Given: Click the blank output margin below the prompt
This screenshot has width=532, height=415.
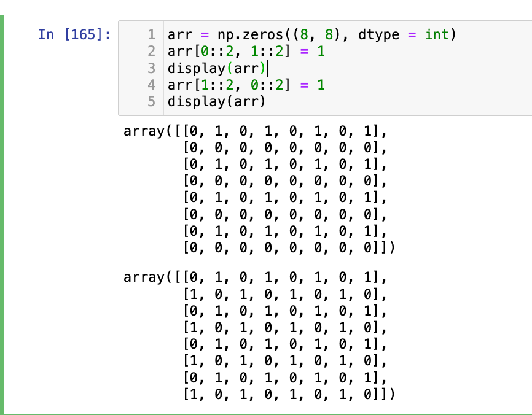Looking at the screenshot, I should pyautogui.click(x=61, y=246).
